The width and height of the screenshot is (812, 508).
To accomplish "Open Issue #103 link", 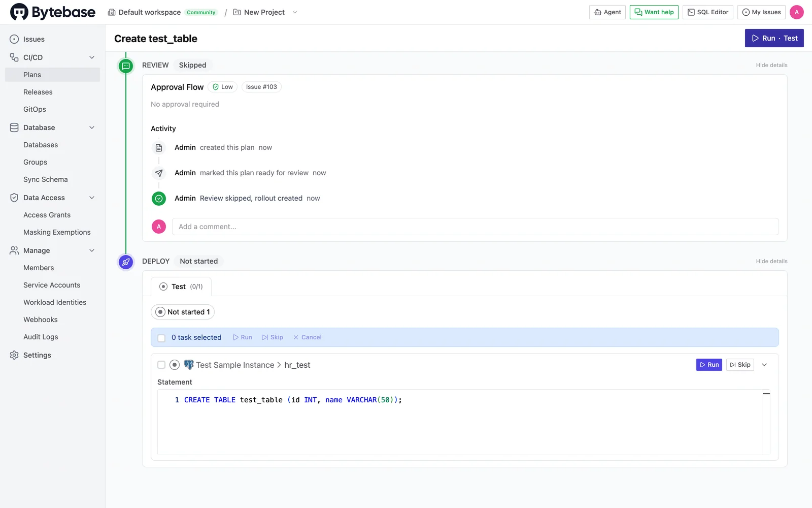I will coord(261,87).
